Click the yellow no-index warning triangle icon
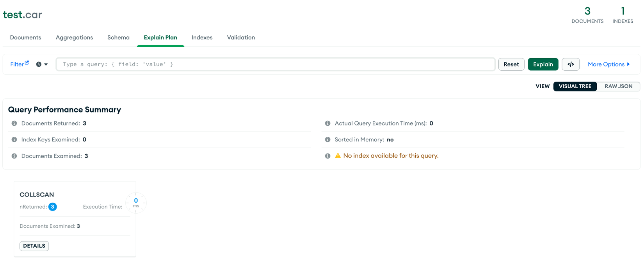Viewport: 644px width, 275px height. (338, 156)
